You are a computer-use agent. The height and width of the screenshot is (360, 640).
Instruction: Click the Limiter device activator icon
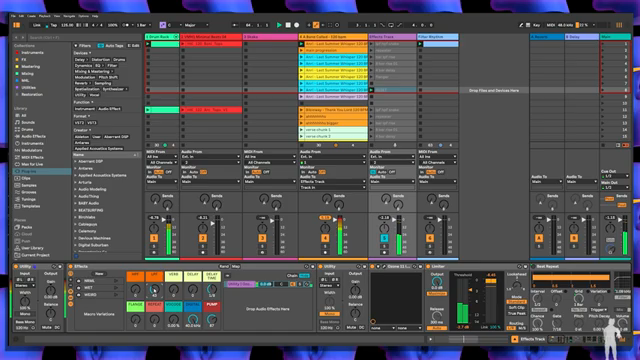[428, 267]
